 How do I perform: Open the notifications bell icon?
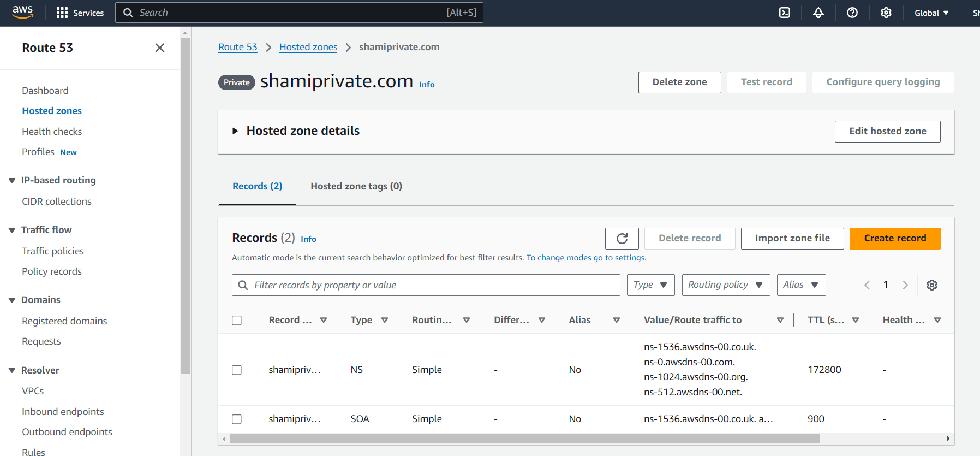point(818,13)
